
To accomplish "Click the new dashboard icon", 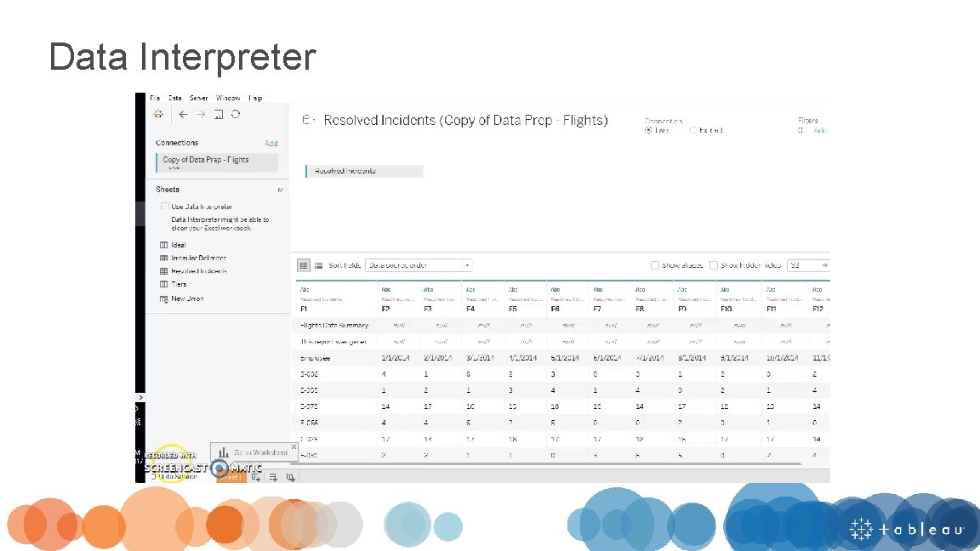I will [x=273, y=477].
